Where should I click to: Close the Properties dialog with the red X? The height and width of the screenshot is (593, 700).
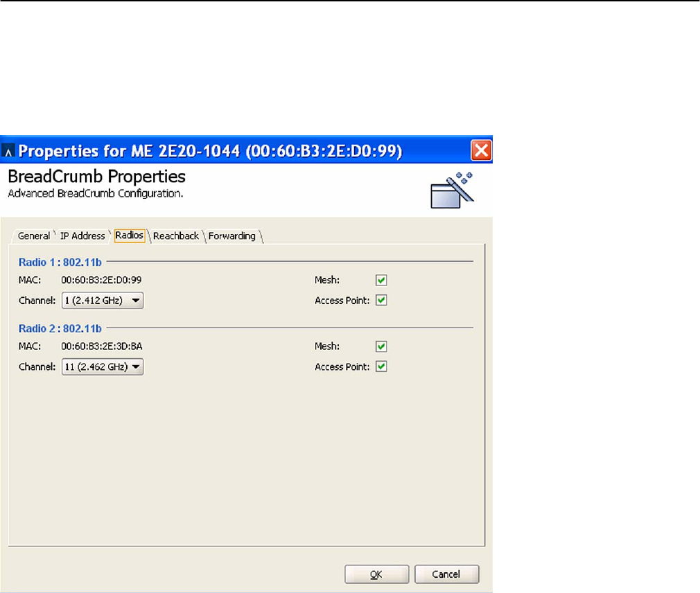481,150
